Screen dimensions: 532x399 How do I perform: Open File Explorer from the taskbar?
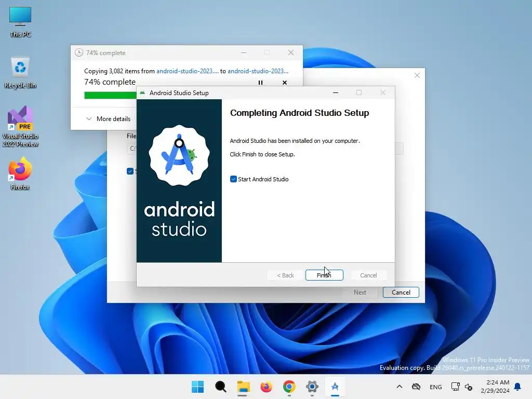[x=243, y=387]
